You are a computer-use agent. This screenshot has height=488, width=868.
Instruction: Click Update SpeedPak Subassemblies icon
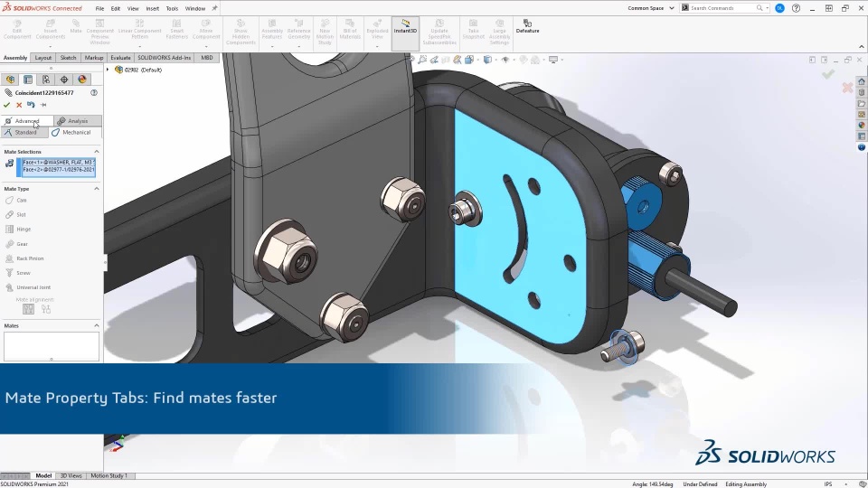pyautogui.click(x=439, y=23)
